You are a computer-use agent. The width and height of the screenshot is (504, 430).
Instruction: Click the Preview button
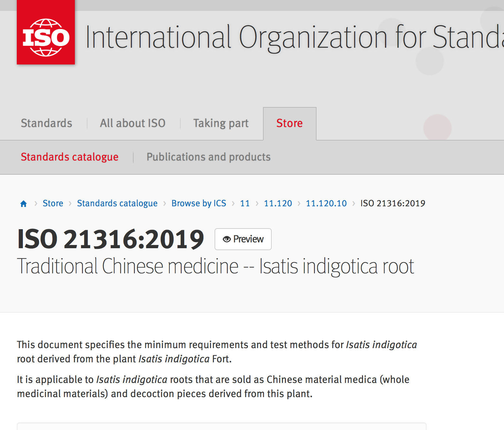point(243,239)
